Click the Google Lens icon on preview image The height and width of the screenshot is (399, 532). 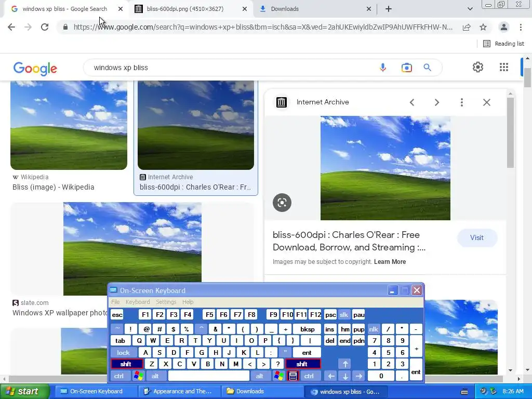pos(282,203)
